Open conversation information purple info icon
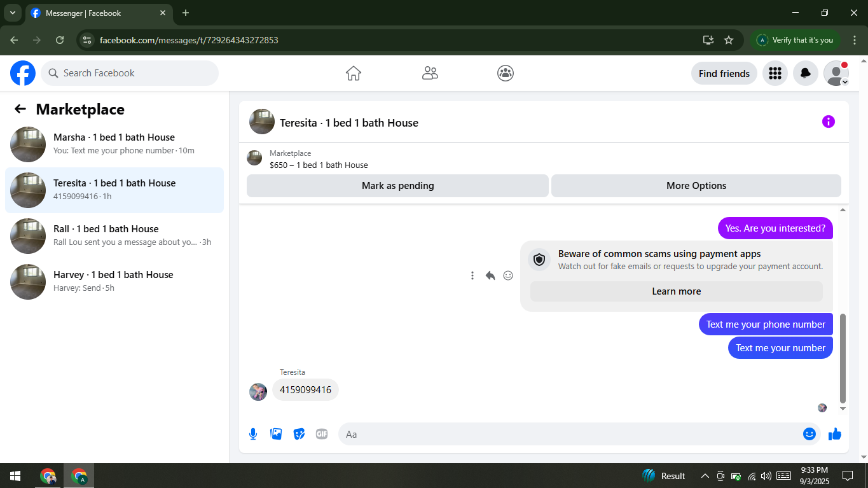868x488 pixels. (x=829, y=122)
